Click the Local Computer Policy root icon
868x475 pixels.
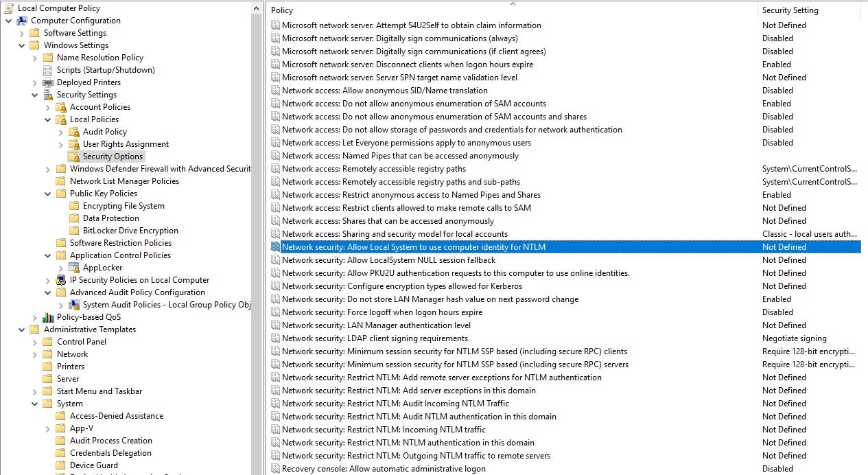pos(9,8)
